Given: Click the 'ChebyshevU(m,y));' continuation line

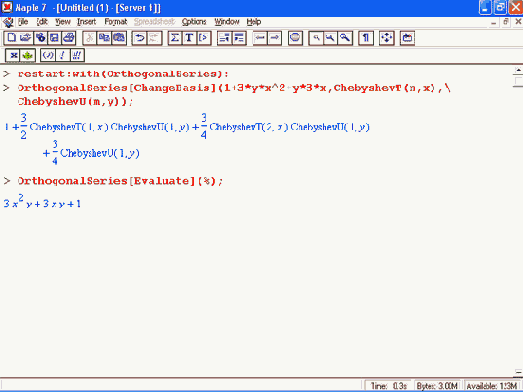Looking at the screenshot, I should pyautogui.click(x=75, y=101).
